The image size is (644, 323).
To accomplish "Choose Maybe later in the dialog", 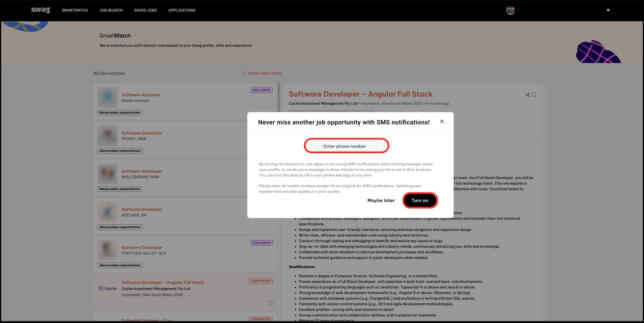I will [x=381, y=201].
